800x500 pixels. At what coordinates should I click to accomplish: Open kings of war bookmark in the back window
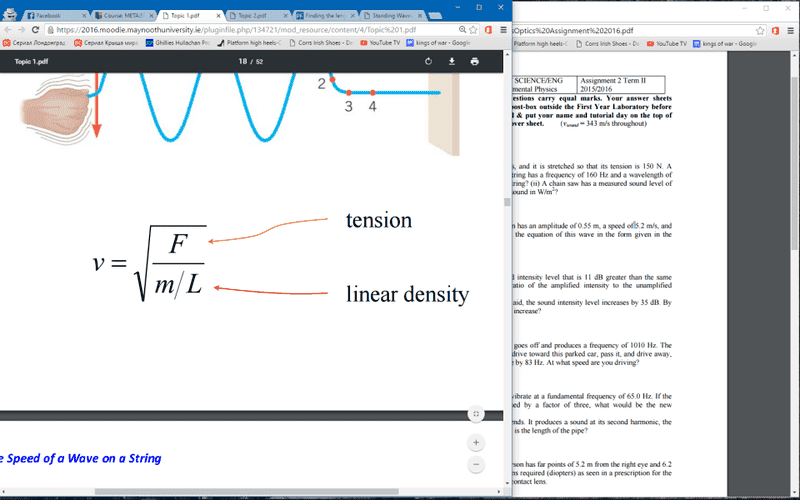(725, 44)
